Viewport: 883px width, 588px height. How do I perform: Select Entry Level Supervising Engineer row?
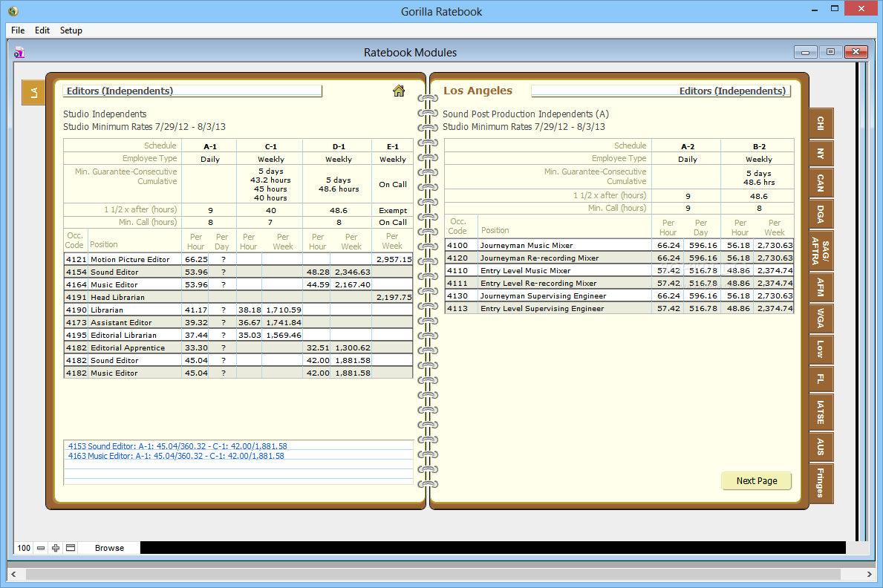tap(619, 309)
